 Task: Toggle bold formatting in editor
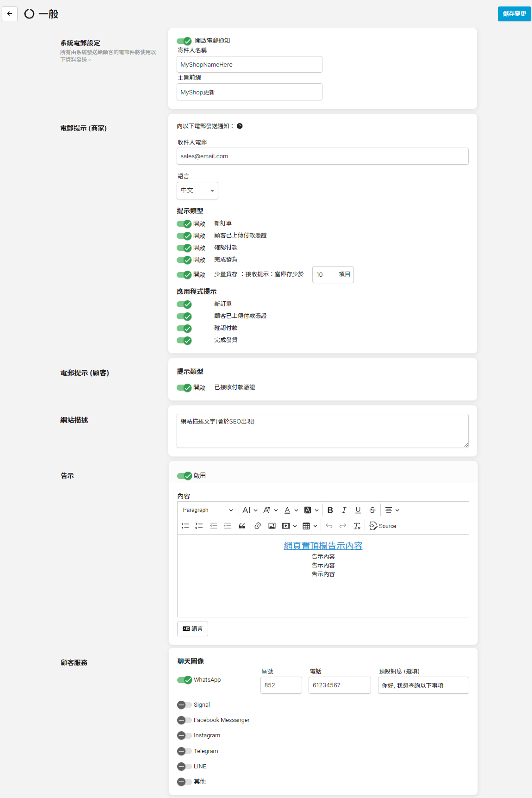[330, 510]
